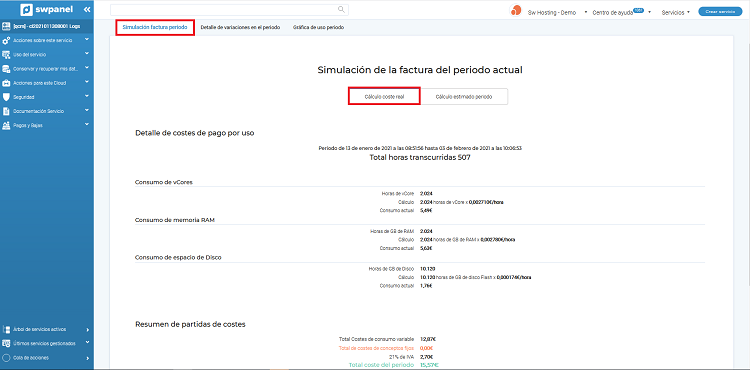750x370 pixels.
Task: Select Cálculo estimado periodo option
Action: tap(464, 97)
